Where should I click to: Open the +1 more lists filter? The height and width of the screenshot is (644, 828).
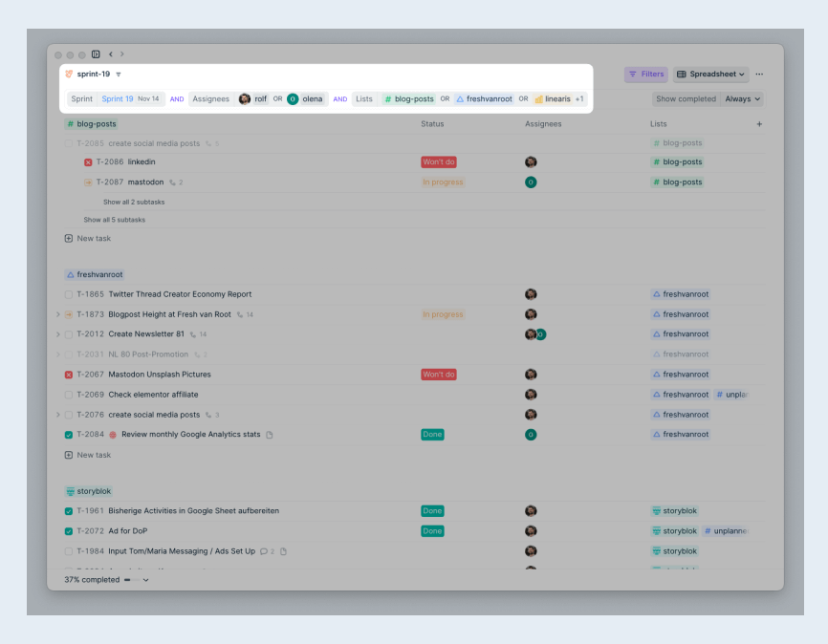579,98
